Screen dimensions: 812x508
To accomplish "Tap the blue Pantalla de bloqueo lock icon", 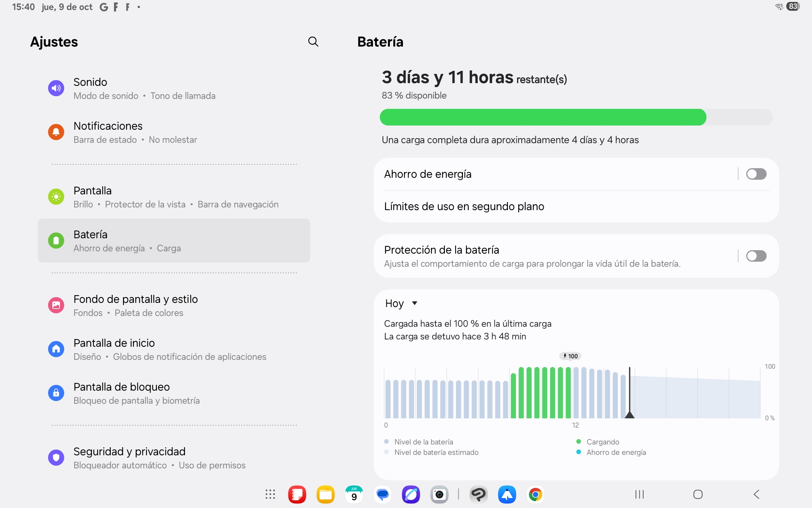I will (x=56, y=393).
